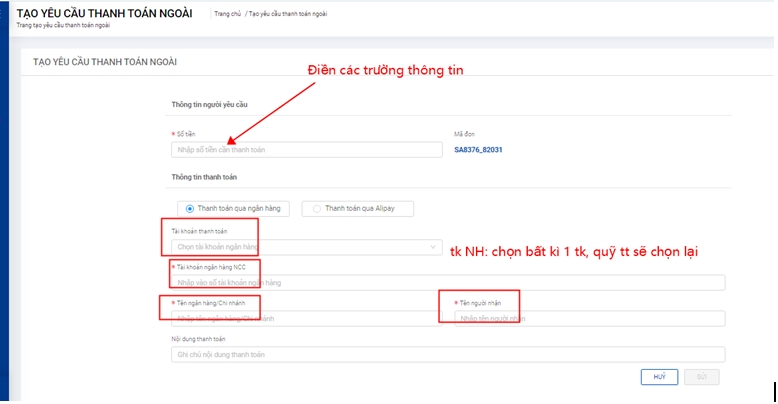Focus the 'Nhập số tiền cần thanh toán' field

tap(305, 150)
